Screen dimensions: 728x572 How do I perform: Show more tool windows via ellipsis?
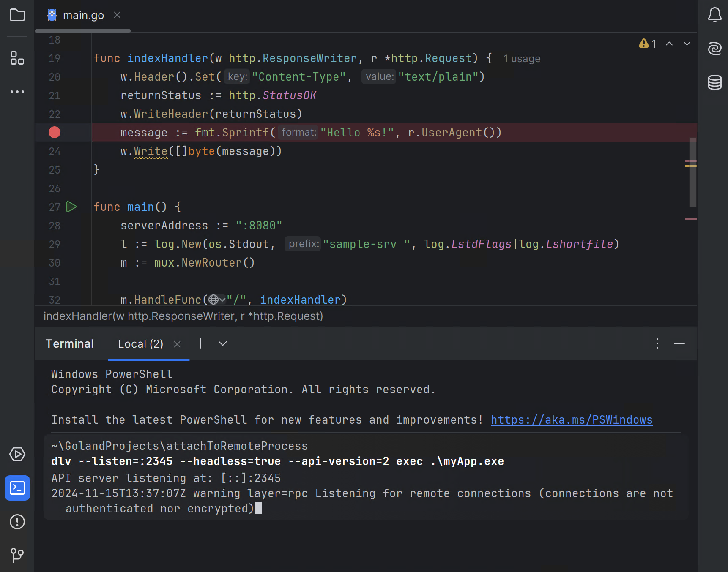point(17,92)
